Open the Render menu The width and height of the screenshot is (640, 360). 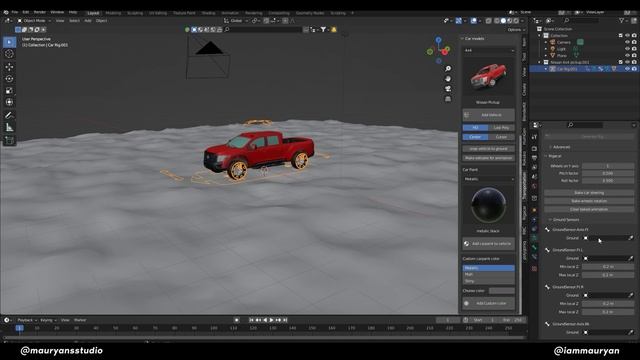40,13
